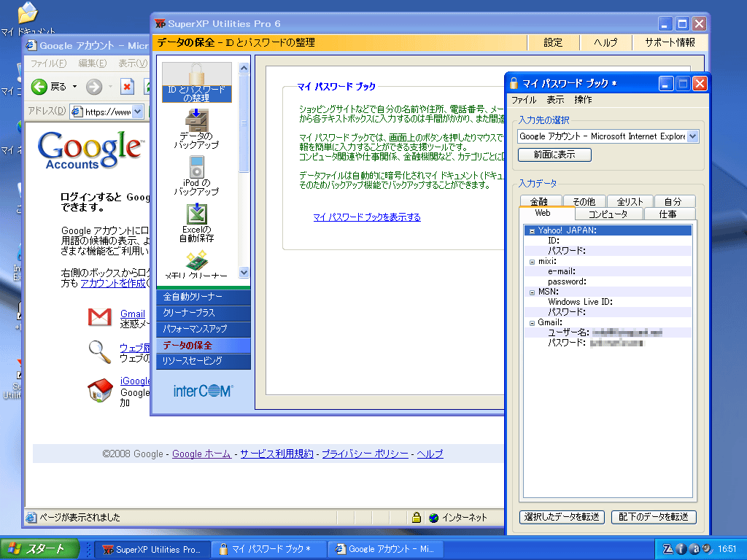
Task: Open サポート情報 in SuperXP header
Action: [670, 42]
